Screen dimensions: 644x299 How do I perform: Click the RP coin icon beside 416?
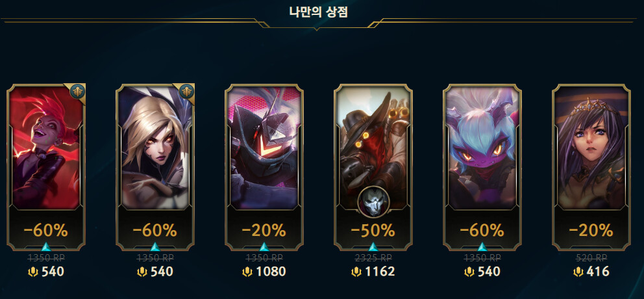point(578,272)
